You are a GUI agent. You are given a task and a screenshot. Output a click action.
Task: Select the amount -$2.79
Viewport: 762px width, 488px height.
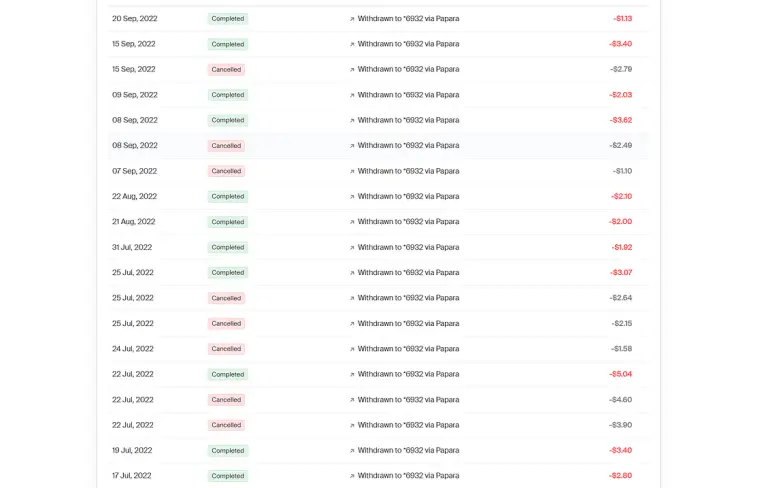click(x=621, y=69)
